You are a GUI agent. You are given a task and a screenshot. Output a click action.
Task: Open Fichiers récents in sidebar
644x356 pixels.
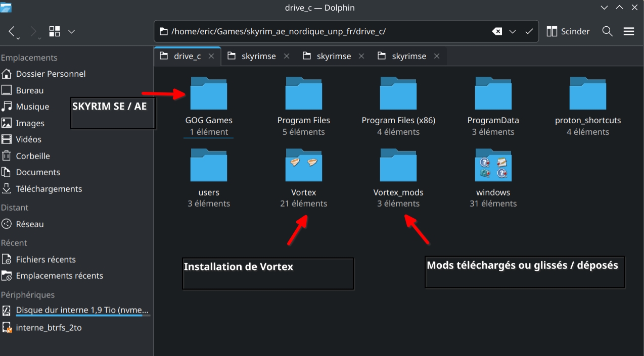point(76,260)
